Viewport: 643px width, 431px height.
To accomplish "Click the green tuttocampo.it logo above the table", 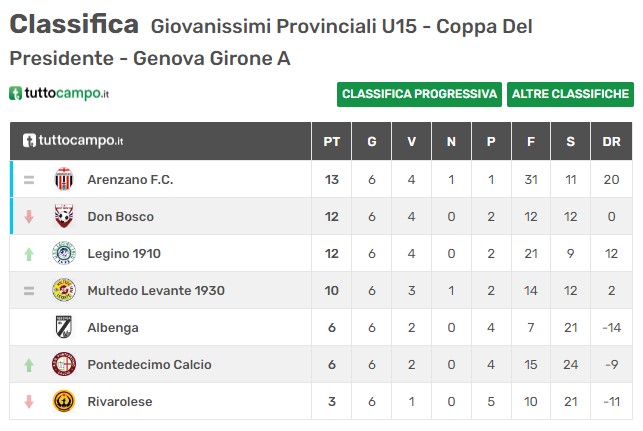I will click(x=59, y=93).
